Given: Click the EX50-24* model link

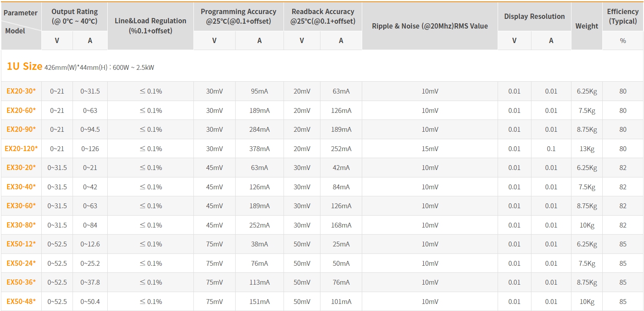Looking at the screenshot, I should coord(21,263).
